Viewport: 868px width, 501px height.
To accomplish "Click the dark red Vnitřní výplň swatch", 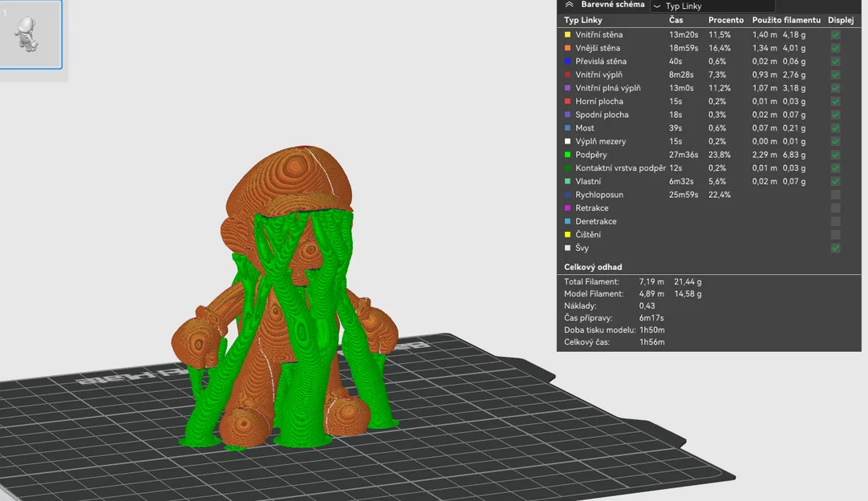I will 567,74.
